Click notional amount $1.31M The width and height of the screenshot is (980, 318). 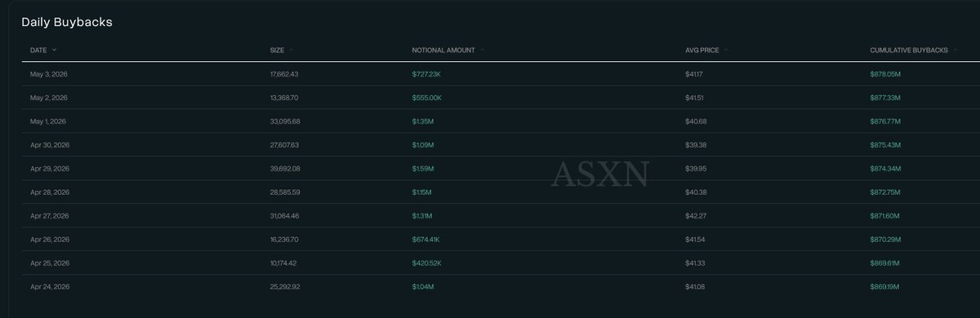point(422,216)
